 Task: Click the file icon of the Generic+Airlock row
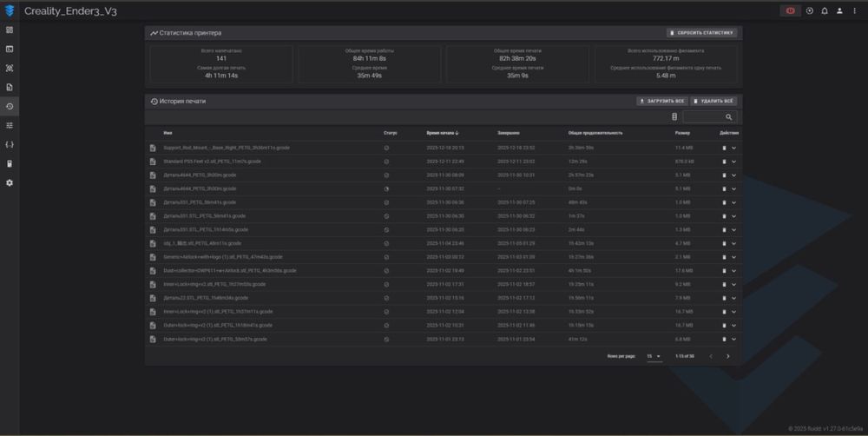153,257
